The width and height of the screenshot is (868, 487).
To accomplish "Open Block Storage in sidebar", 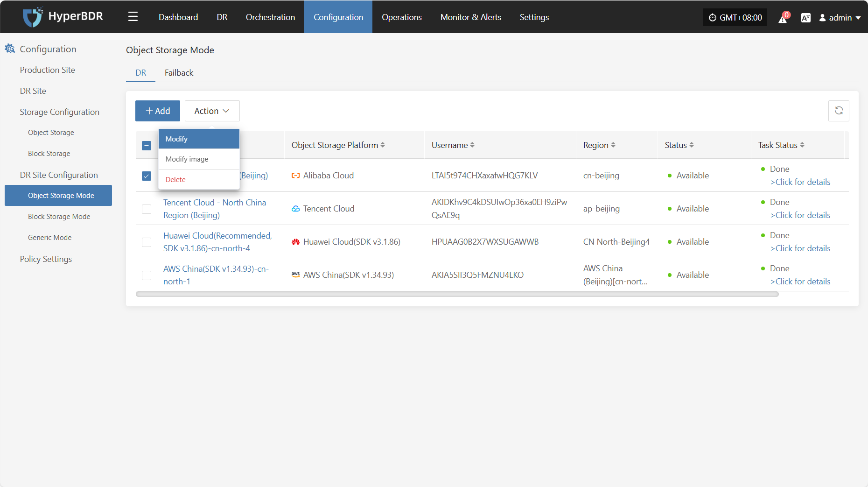I will click(49, 154).
